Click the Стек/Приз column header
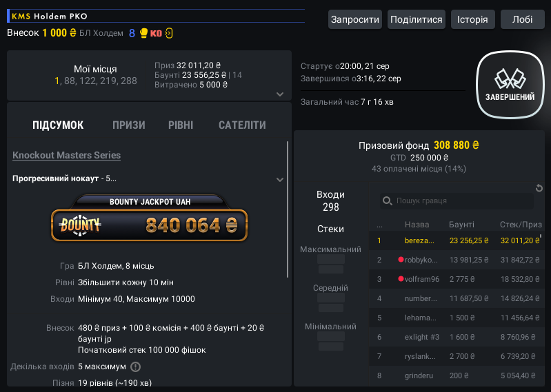 [521, 225]
